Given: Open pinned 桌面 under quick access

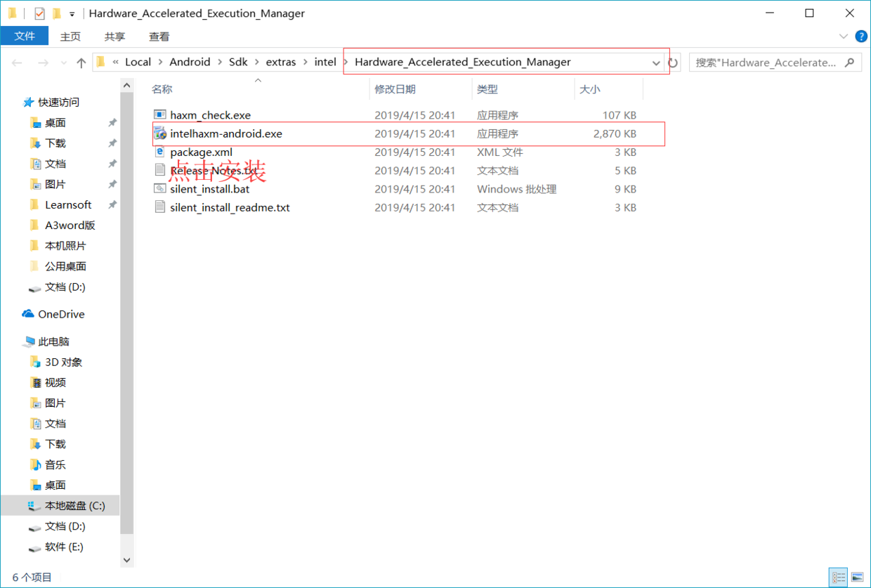Looking at the screenshot, I should (55, 123).
